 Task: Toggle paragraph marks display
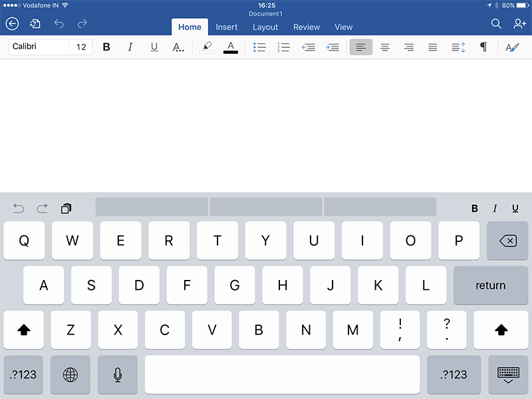[483, 47]
